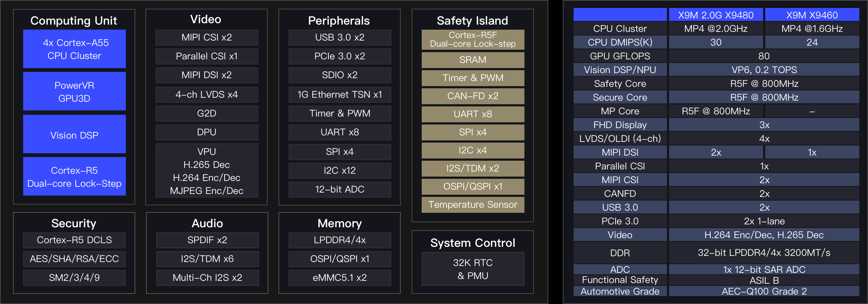Select the 1x 12-bit SAR ADC cell
Viewport: 868px width, 304px height.
[764, 270]
